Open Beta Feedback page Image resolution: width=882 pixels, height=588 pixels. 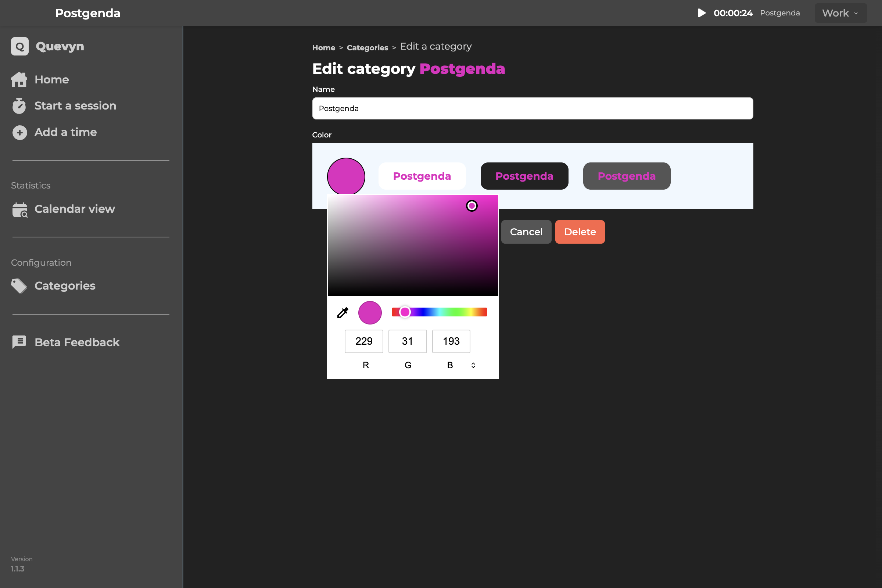[x=77, y=342]
